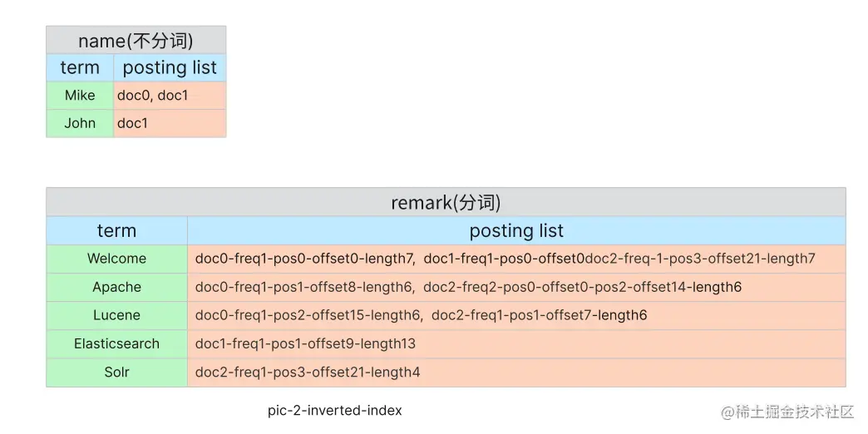Select the Welcome term cell
The height and width of the screenshot is (434, 868).
[x=116, y=259]
